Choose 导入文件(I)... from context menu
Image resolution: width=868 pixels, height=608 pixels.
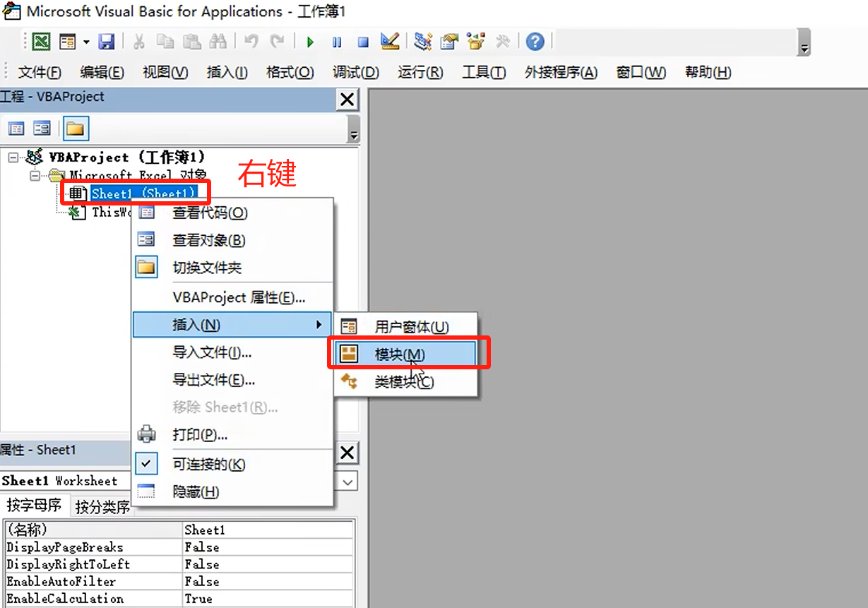232,352
